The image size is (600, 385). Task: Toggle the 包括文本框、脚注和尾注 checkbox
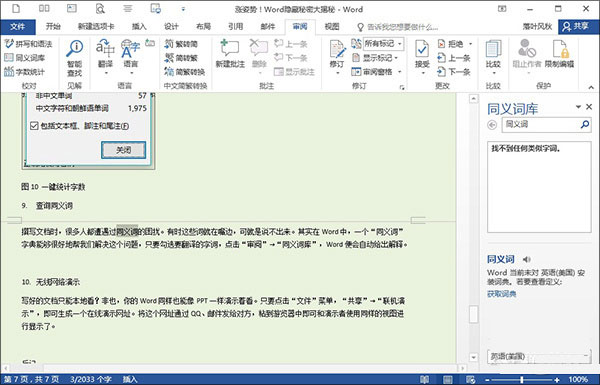click(34, 126)
